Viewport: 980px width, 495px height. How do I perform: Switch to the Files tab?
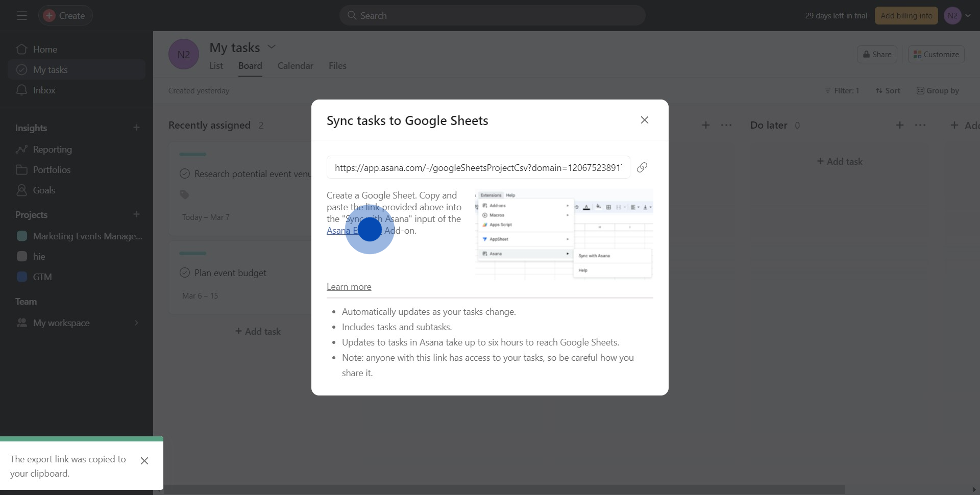tap(337, 66)
